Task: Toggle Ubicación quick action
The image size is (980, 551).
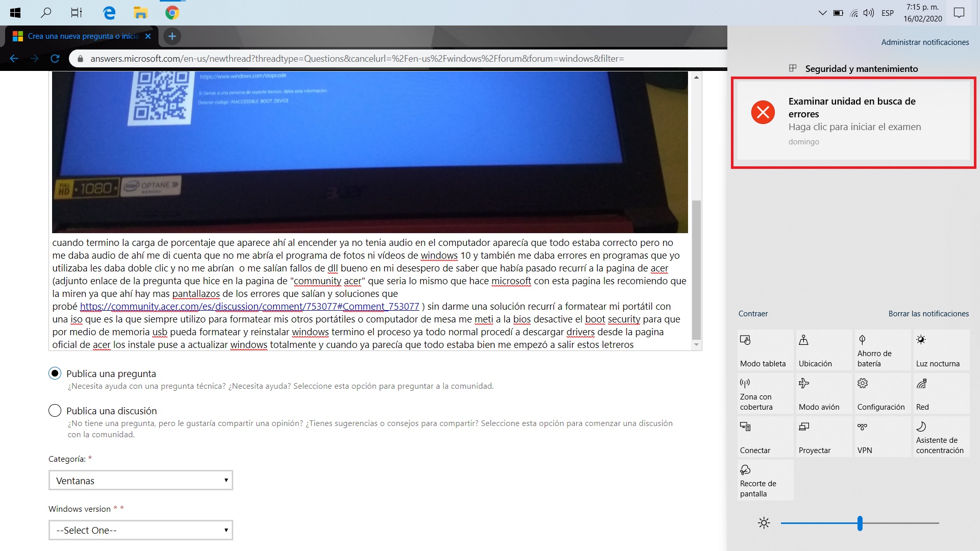Action: [824, 350]
